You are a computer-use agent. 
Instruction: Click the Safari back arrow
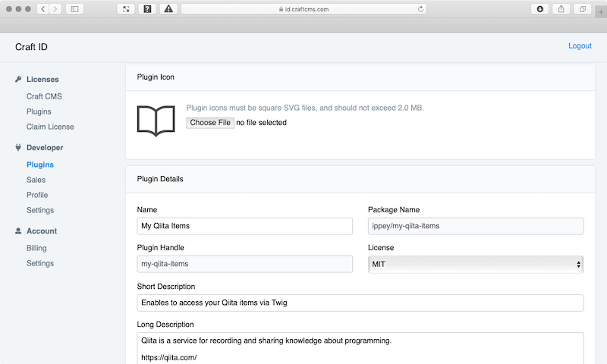click(x=43, y=9)
